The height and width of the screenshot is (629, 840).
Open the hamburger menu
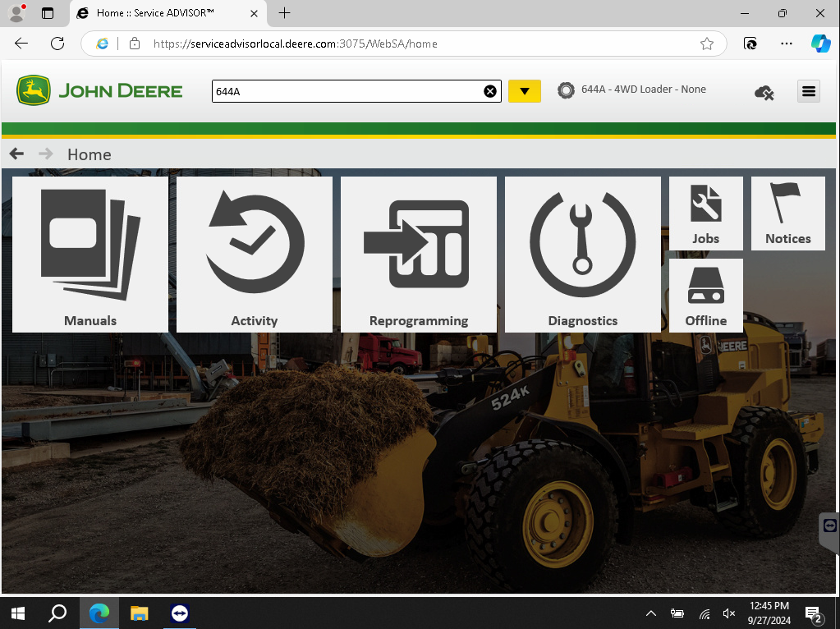click(x=809, y=91)
